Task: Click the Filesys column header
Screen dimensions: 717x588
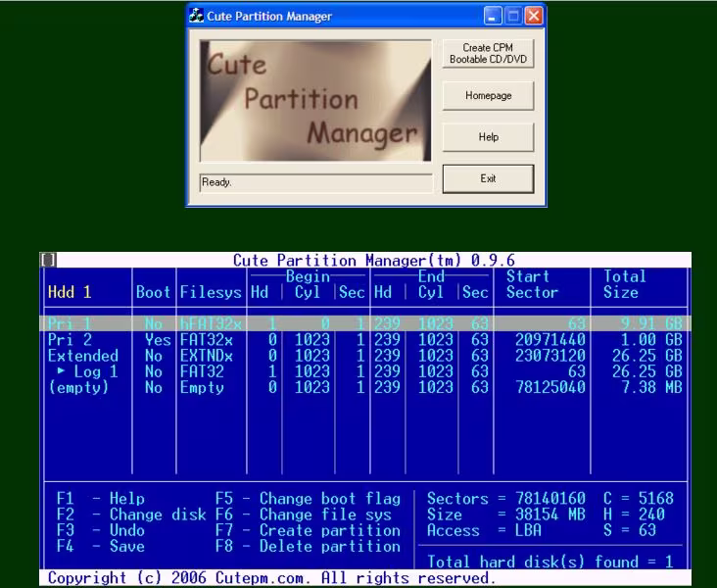Action: pos(211,292)
